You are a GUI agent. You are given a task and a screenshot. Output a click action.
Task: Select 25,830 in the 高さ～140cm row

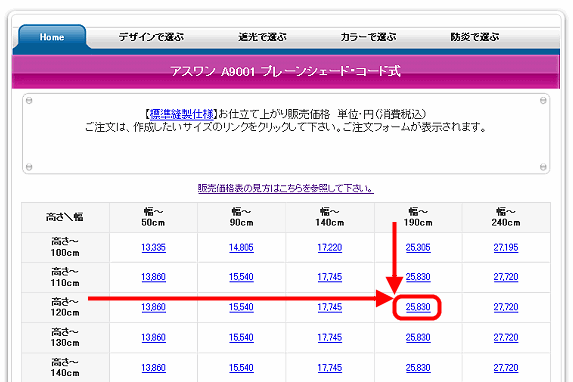point(418,368)
